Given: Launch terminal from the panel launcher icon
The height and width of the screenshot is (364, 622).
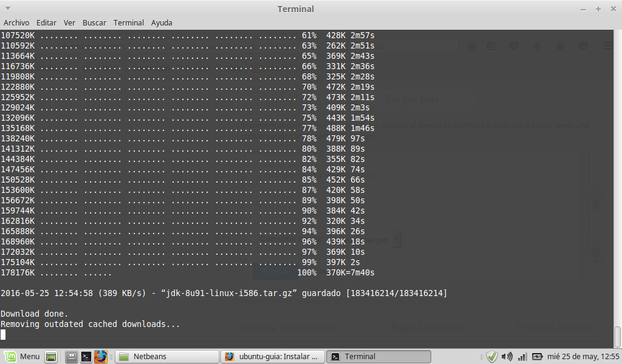Looking at the screenshot, I should coord(86,356).
